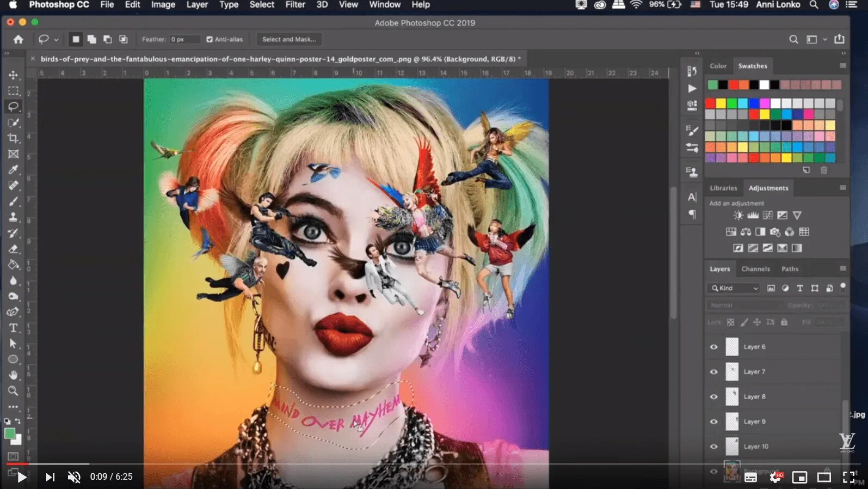Viewport: 868px width, 489px height.
Task: Select the Crop tool
Action: (x=14, y=138)
